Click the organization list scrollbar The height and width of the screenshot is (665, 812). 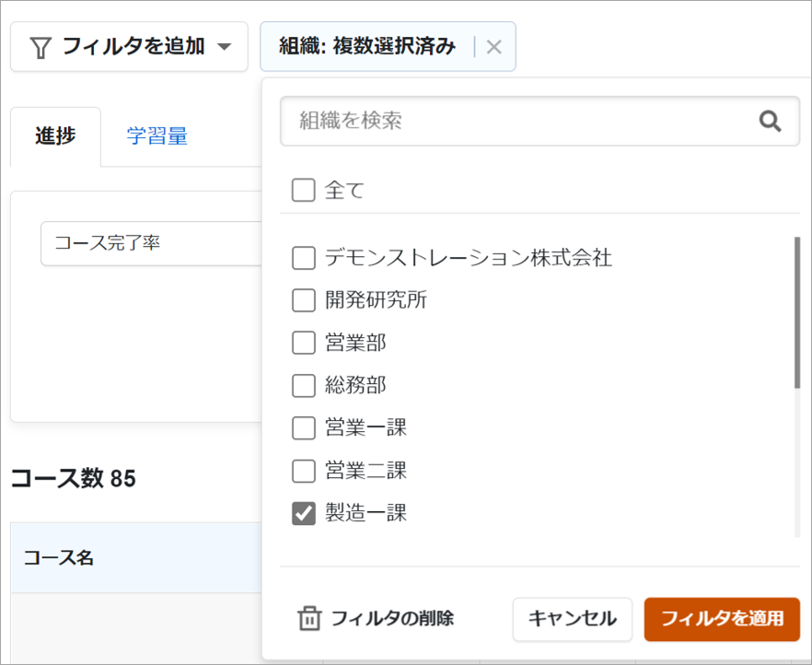click(x=797, y=312)
